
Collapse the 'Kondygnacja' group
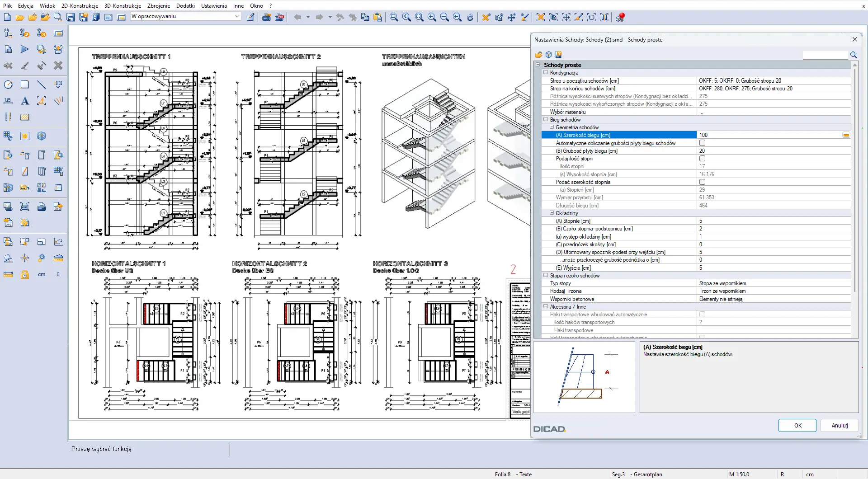pyautogui.click(x=546, y=72)
